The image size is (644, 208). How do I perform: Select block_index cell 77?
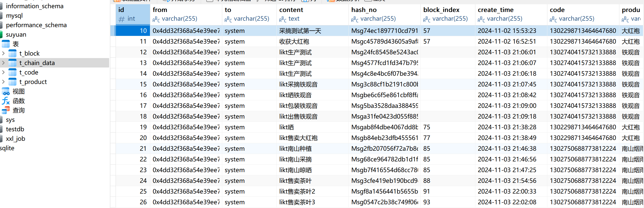click(x=448, y=138)
